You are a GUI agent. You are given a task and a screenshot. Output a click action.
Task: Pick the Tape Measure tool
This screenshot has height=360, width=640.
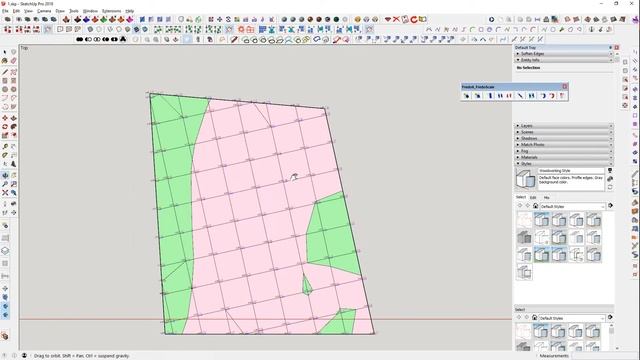click(x=5, y=147)
